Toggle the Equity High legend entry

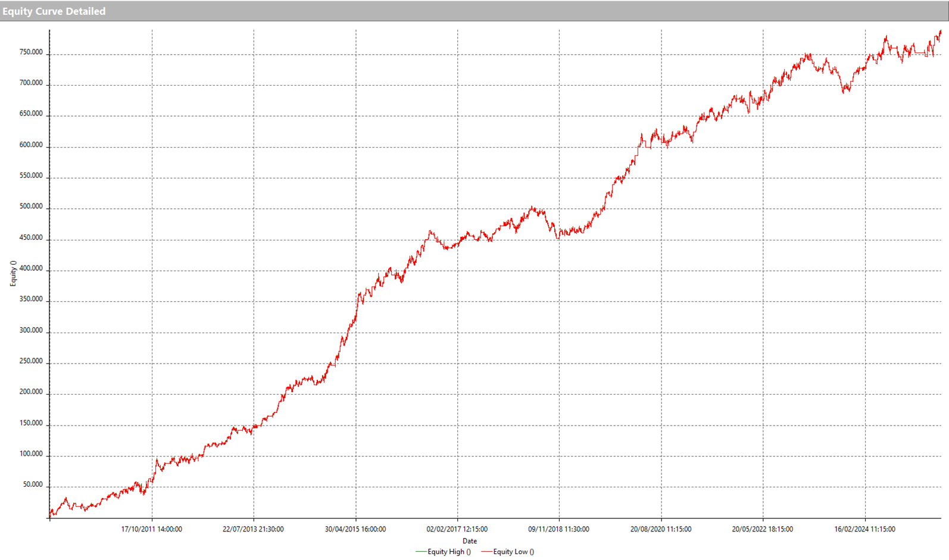pos(449,552)
